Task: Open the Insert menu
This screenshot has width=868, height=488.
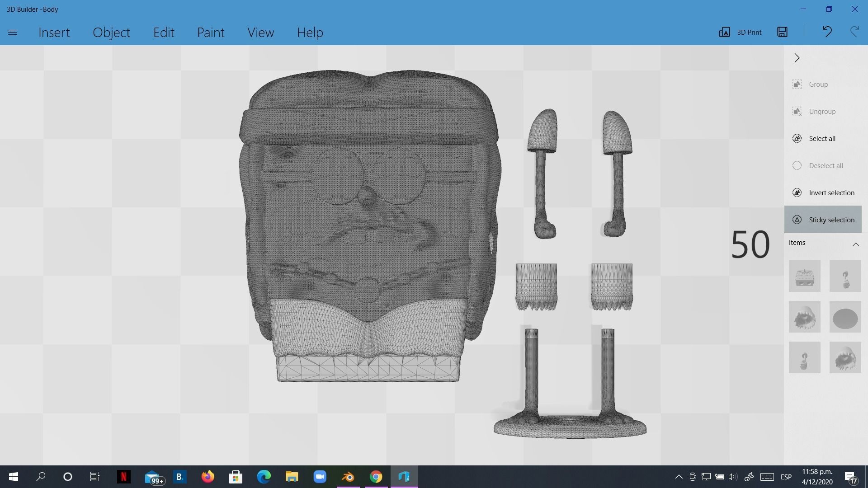Action: coord(54,33)
